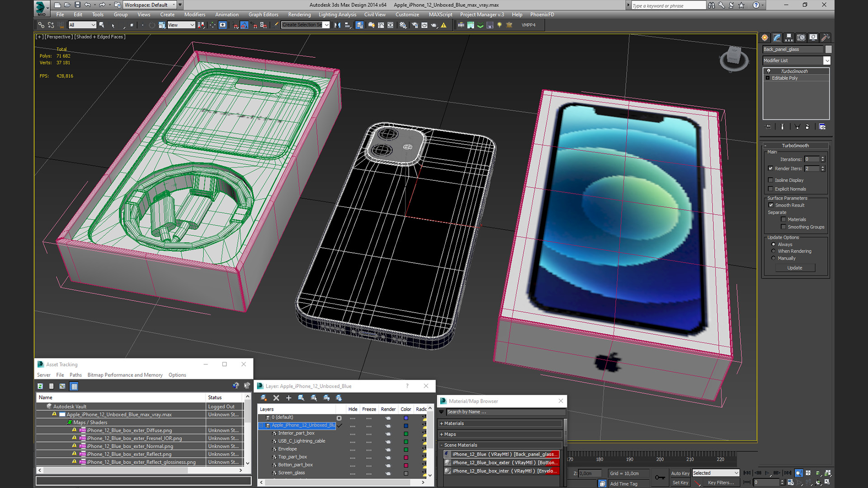Viewport: 868px width, 488px height.
Task: Click the Auto Key button
Action: [680, 474]
